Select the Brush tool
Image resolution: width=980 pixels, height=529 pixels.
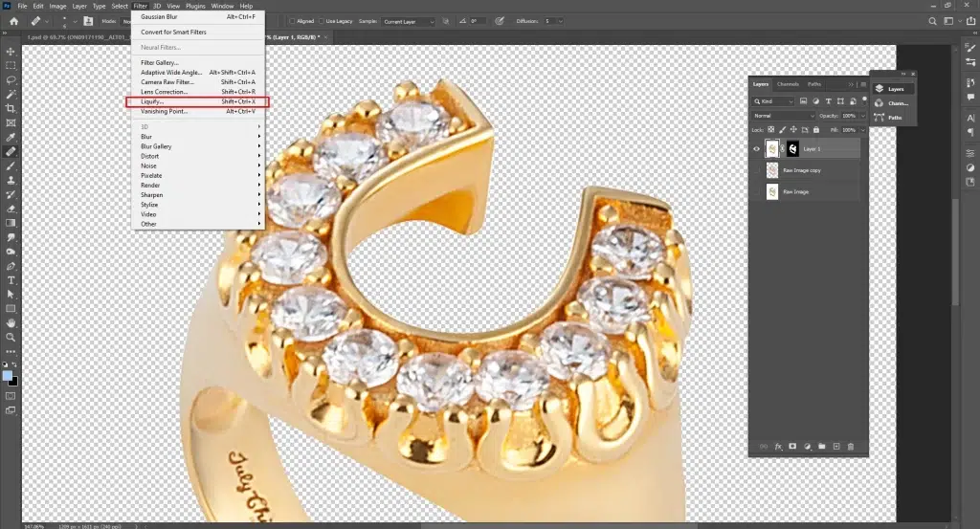tap(11, 166)
